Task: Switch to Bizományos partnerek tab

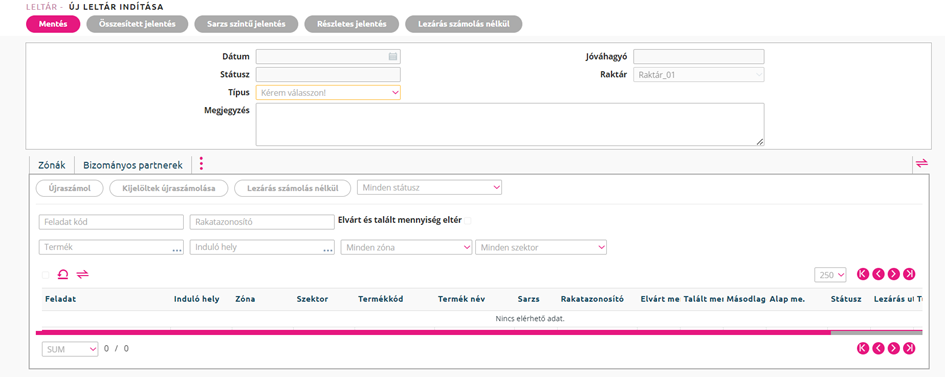Action: pos(133,164)
